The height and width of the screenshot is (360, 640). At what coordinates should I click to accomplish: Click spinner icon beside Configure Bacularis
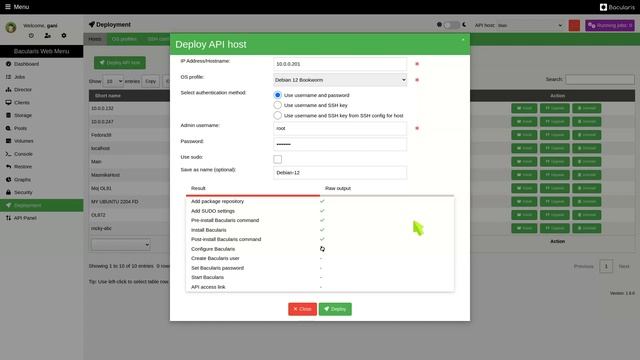pyautogui.click(x=322, y=249)
